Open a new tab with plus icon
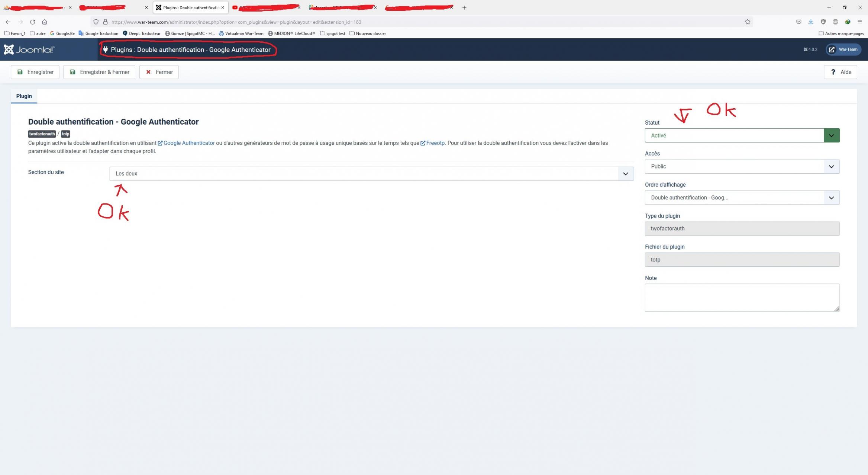This screenshot has height=475, width=868. coord(464,7)
